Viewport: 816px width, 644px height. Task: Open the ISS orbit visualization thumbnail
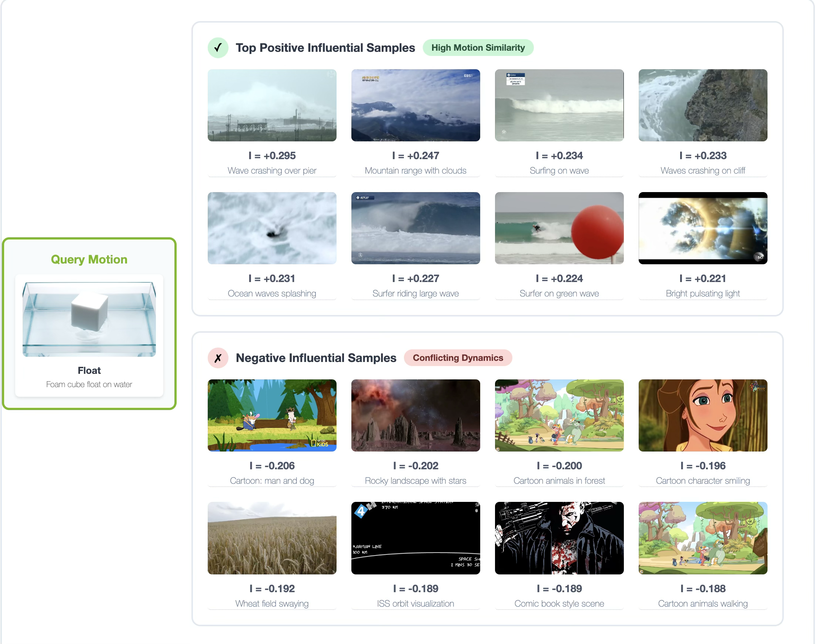[415, 538]
